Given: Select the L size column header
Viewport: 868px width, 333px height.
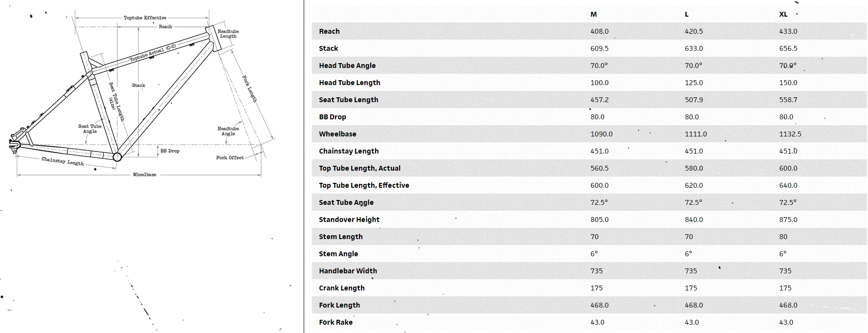Looking at the screenshot, I should pos(687,14).
